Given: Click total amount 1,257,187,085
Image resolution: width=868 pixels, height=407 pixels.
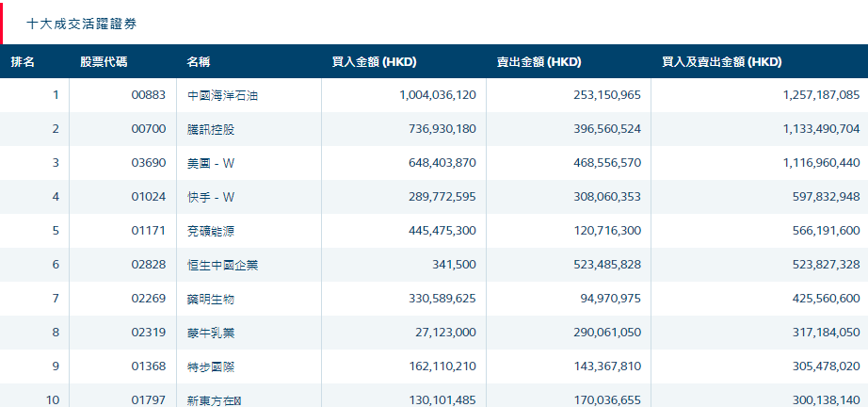Looking at the screenshot, I should pyautogui.click(x=822, y=95).
